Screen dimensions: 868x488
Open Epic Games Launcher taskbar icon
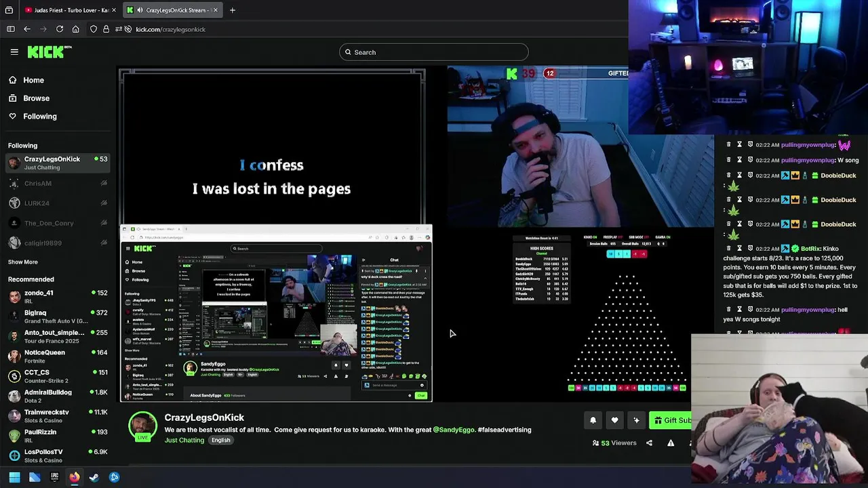[54, 477]
